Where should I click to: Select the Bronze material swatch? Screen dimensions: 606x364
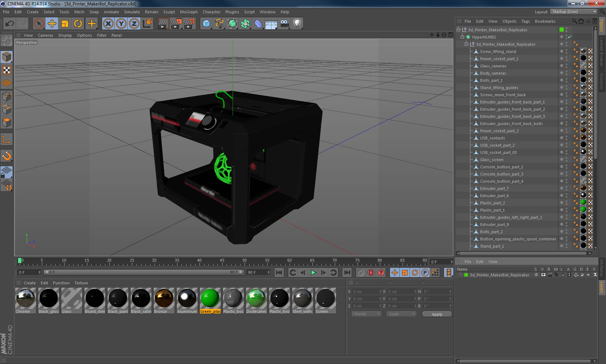(x=164, y=300)
